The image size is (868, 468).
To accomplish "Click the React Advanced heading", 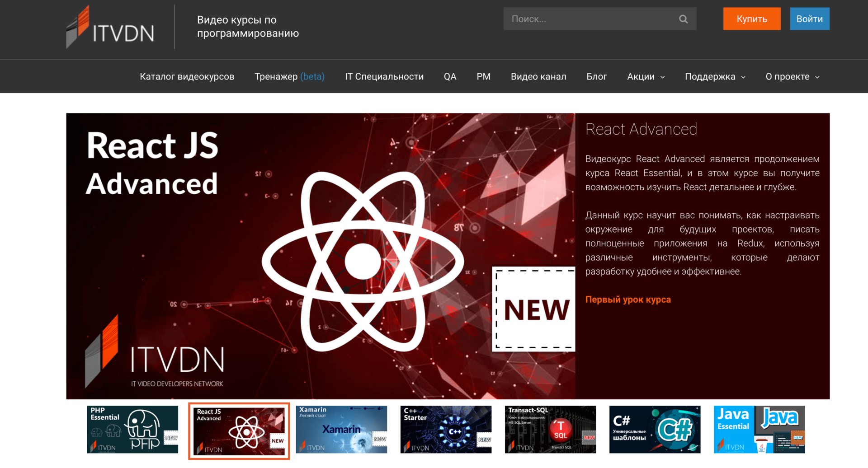I will pos(641,129).
